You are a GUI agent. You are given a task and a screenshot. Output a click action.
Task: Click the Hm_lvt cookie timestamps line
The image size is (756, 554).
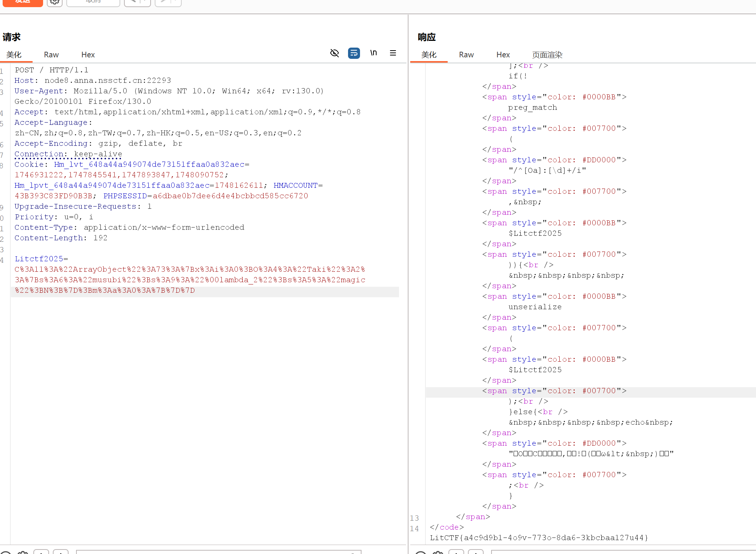point(121,175)
